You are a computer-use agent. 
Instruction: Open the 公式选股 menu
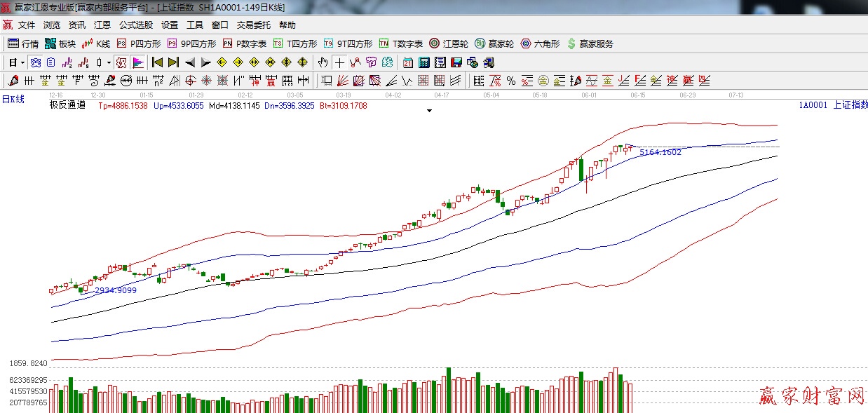pos(135,25)
